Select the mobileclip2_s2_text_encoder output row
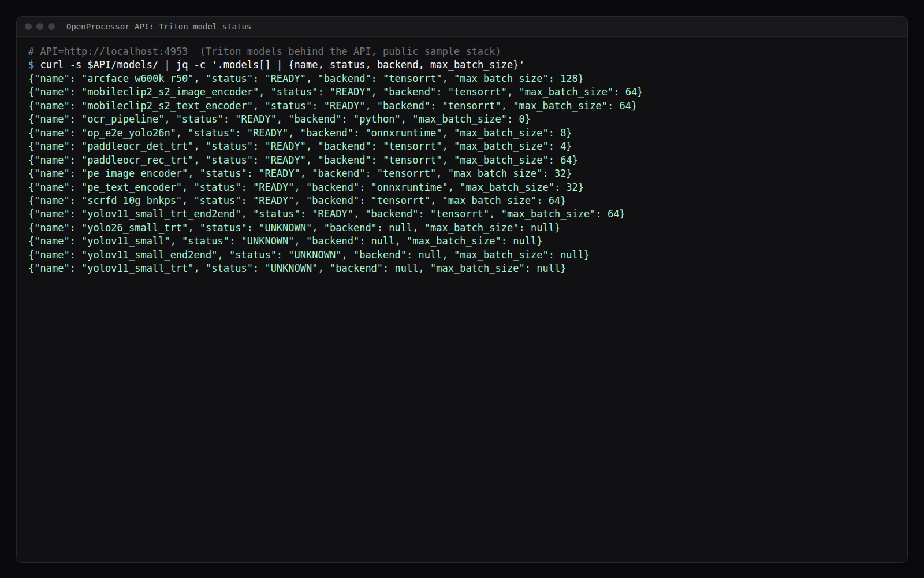Screen dimensions: 924x578 point(333,106)
